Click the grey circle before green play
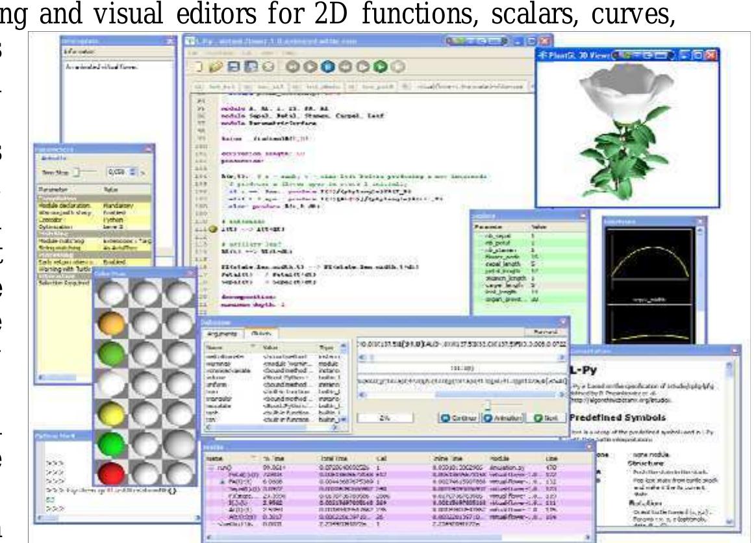Screen dimensions: 756x543 pyautogui.click(x=362, y=66)
